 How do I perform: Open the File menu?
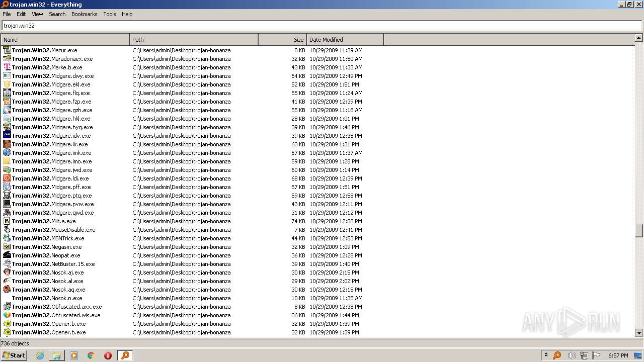(x=7, y=14)
